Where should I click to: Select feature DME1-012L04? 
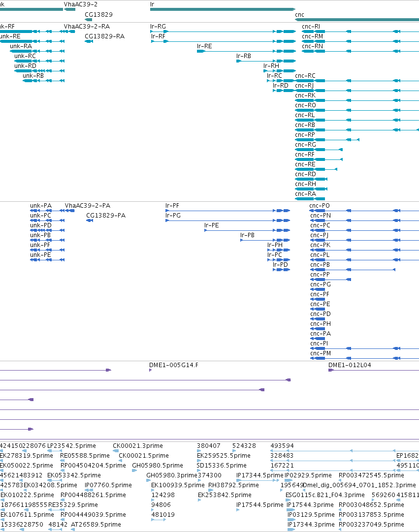point(350,365)
